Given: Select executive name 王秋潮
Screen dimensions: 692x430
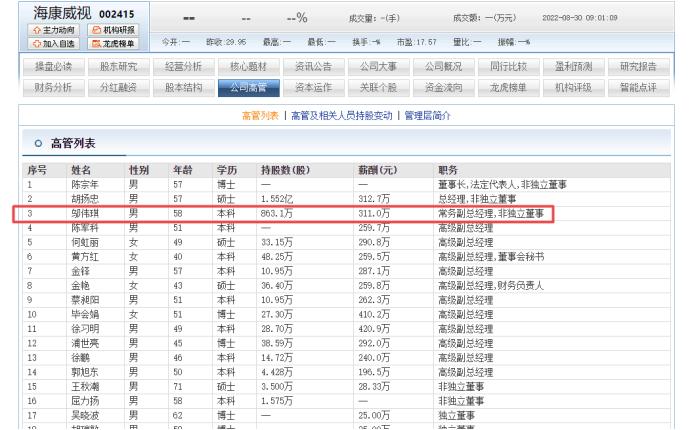Looking at the screenshot, I should [x=85, y=387].
